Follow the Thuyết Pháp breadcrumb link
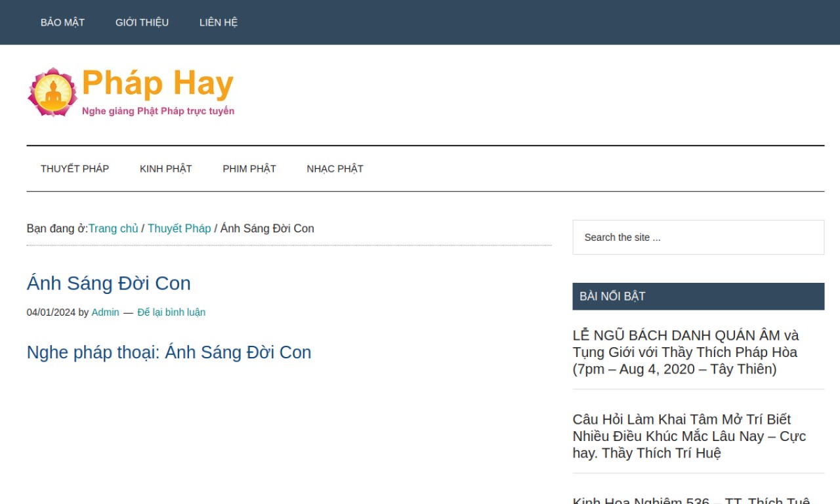Viewport: 840px width, 504px height. [179, 228]
